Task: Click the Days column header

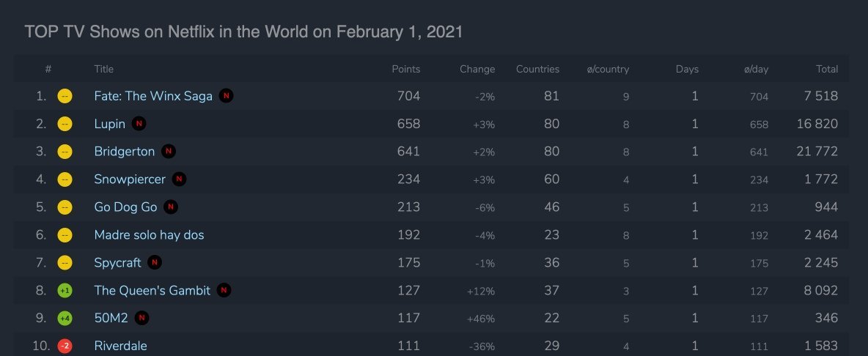Action: tap(687, 70)
